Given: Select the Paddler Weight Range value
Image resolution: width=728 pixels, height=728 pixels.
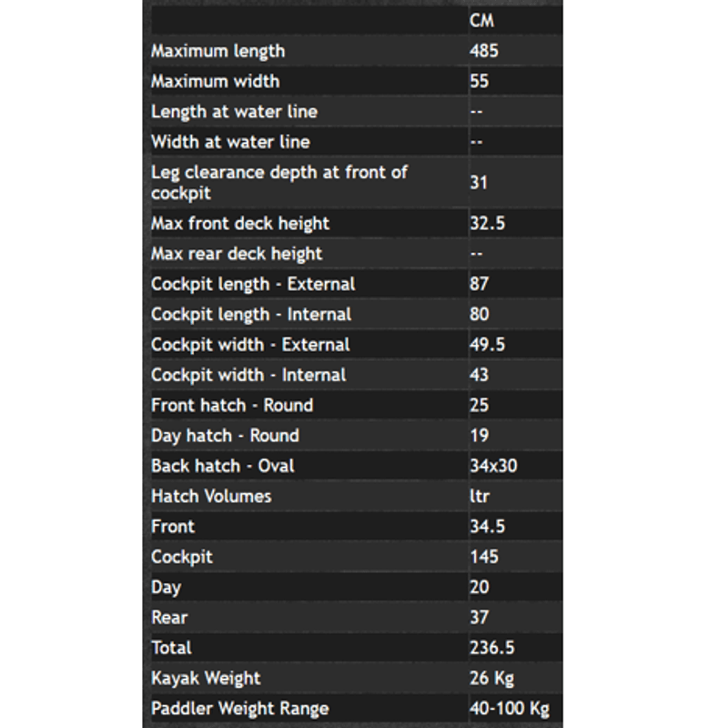Looking at the screenshot, I should pos(510,709).
